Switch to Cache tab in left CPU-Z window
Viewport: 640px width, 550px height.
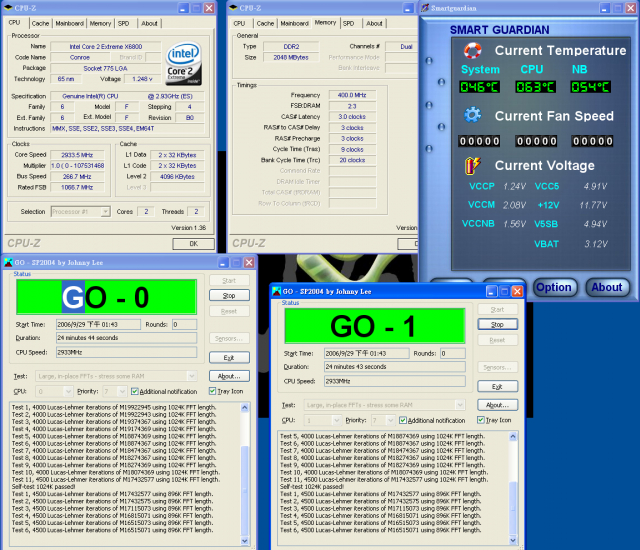pos(40,24)
